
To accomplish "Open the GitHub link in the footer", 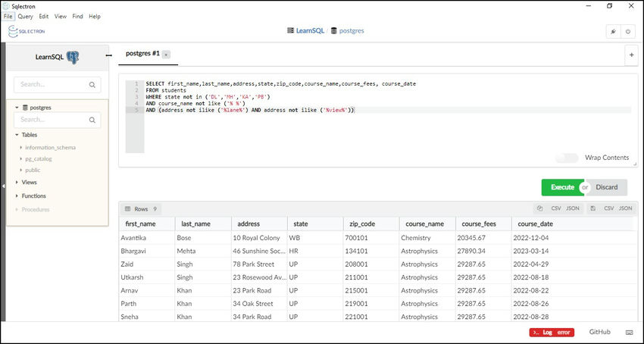I will (x=599, y=332).
